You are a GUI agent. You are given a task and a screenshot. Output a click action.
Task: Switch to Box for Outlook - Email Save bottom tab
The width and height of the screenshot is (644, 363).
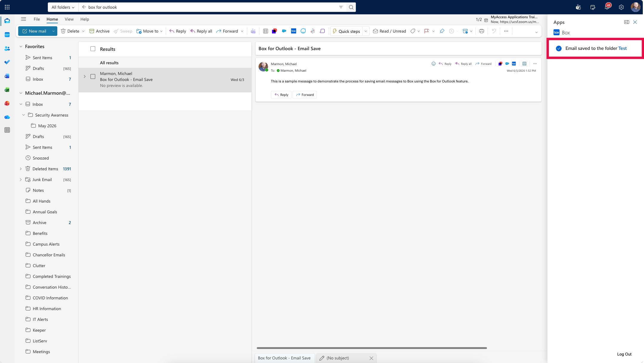click(x=284, y=358)
